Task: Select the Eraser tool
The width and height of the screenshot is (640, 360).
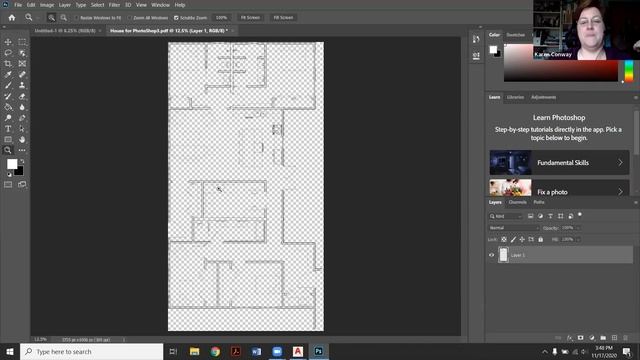Action: (22, 96)
